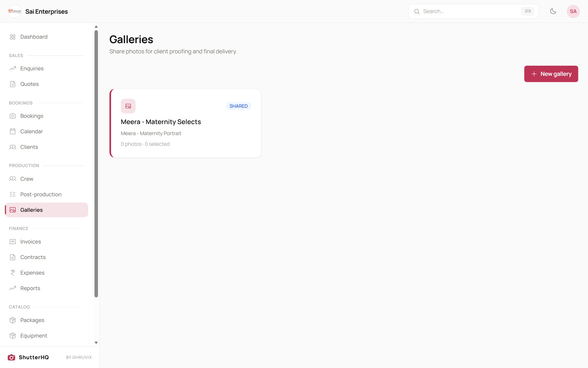588x368 pixels.
Task: Open Meera - Maternity Selects gallery title
Action: click(161, 122)
